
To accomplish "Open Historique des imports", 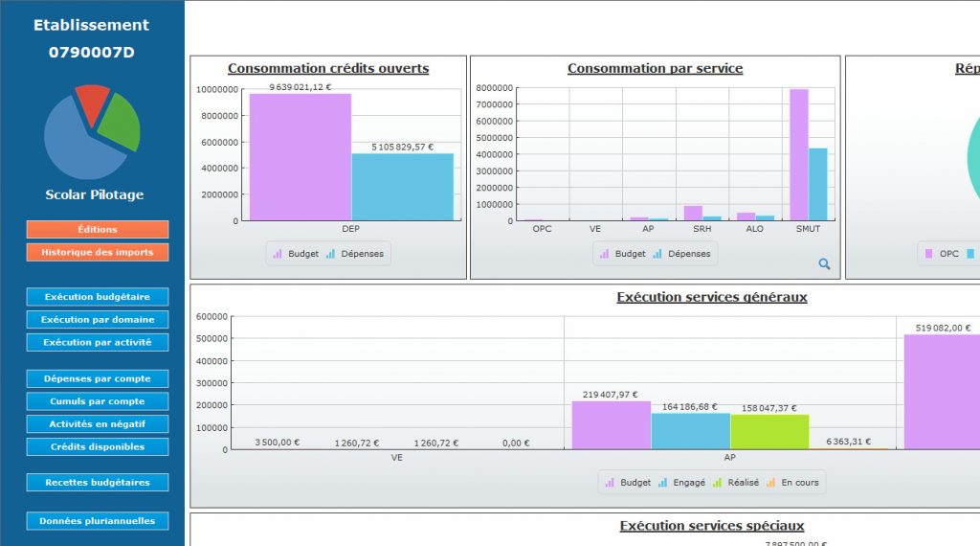I will click(x=98, y=252).
